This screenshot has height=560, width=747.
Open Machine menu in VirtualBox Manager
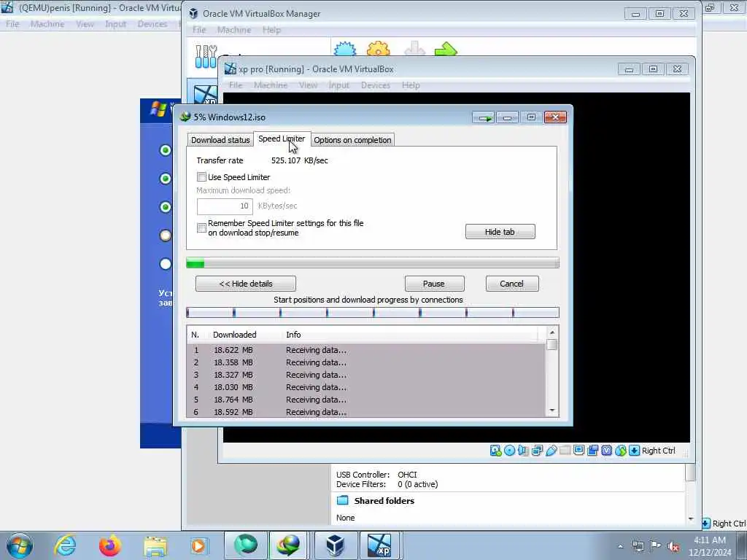click(x=234, y=29)
